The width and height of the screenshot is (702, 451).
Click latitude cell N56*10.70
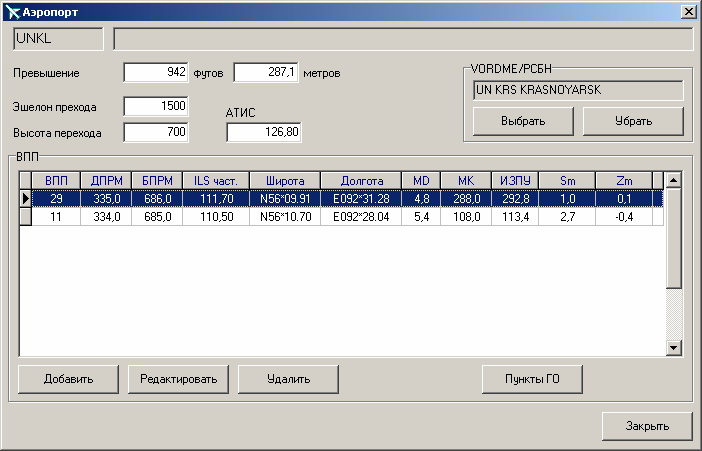285,217
